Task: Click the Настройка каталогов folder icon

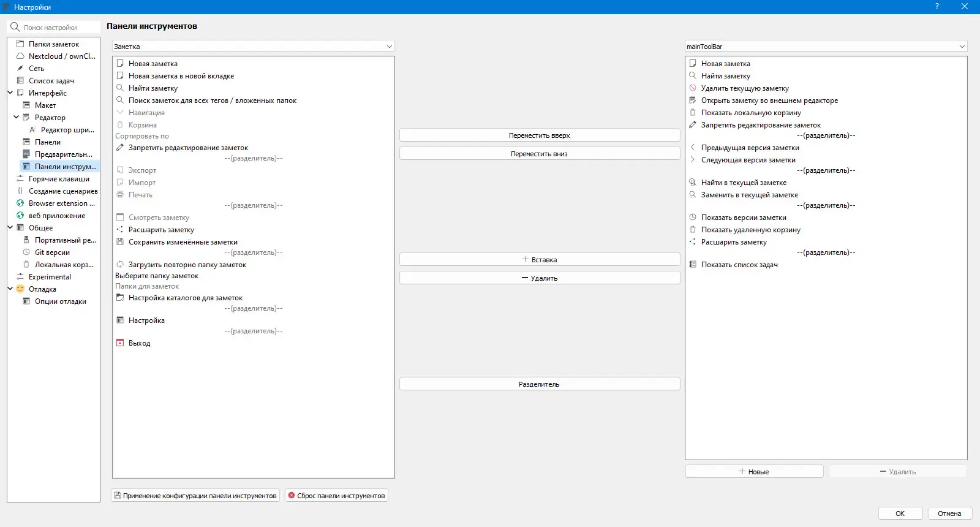Action: coord(120,298)
